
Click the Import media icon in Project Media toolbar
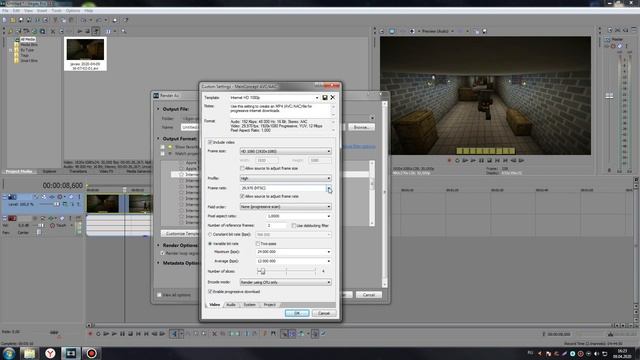point(11,31)
